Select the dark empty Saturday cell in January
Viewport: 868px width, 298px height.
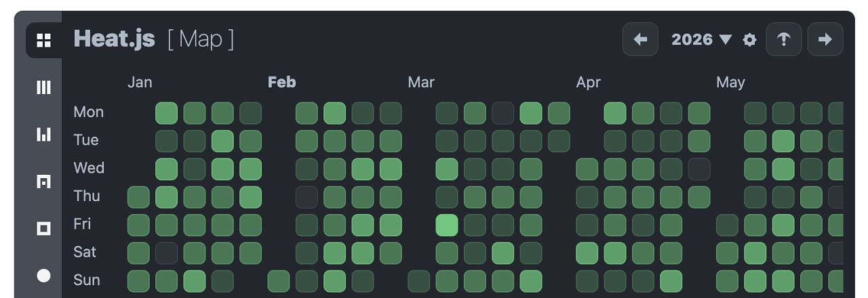click(x=166, y=253)
